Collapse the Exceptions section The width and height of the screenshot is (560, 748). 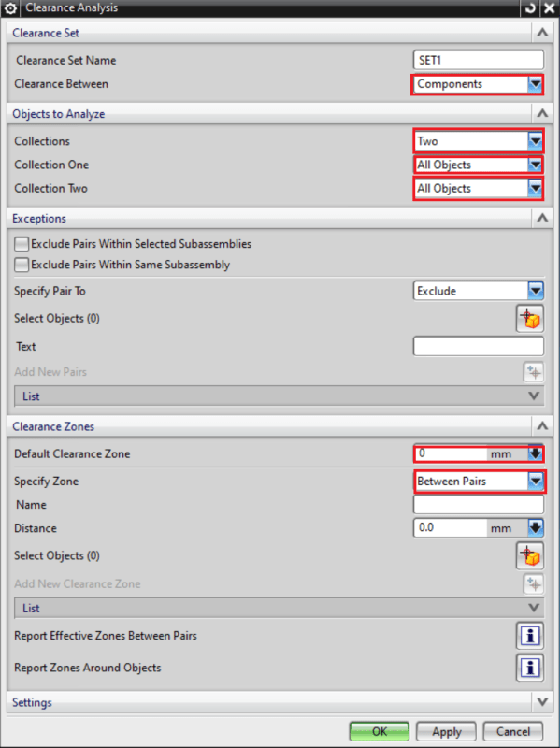542,218
